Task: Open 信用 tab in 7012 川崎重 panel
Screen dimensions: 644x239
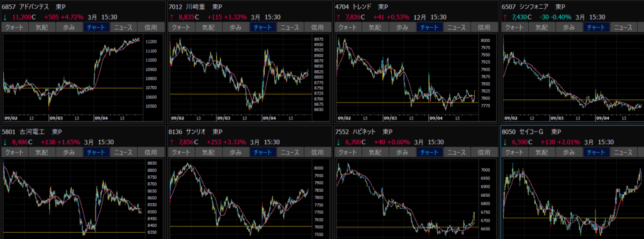Action: click(x=318, y=28)
